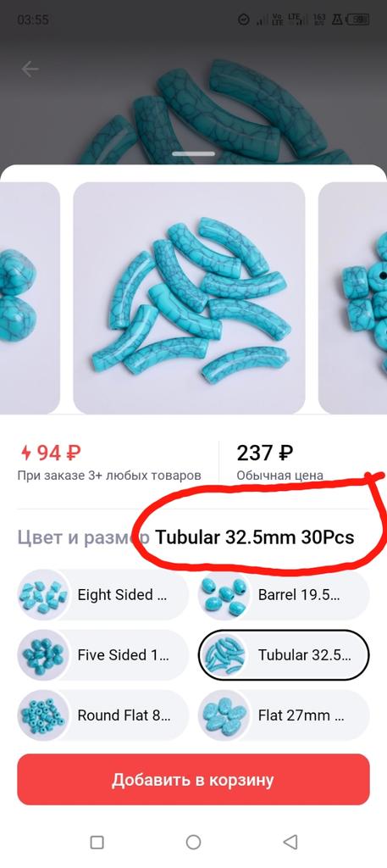This screenshot has width=387, height=868.
Task: Tap Android back triangle icon
Action: (290, 842)
